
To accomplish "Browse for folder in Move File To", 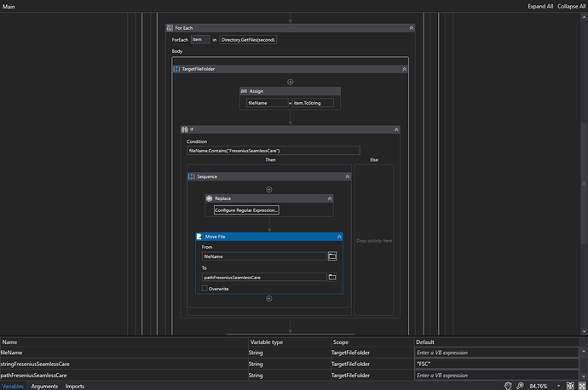I will point(332,278).
